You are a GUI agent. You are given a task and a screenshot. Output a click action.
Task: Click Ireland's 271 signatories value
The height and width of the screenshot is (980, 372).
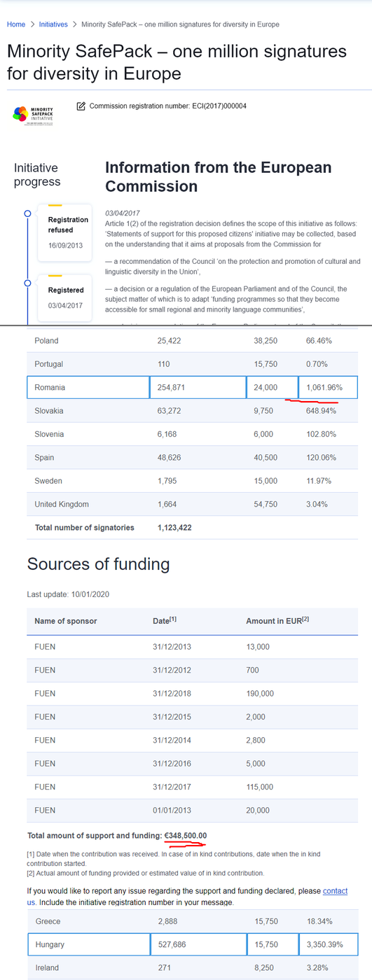pos(165,968)
